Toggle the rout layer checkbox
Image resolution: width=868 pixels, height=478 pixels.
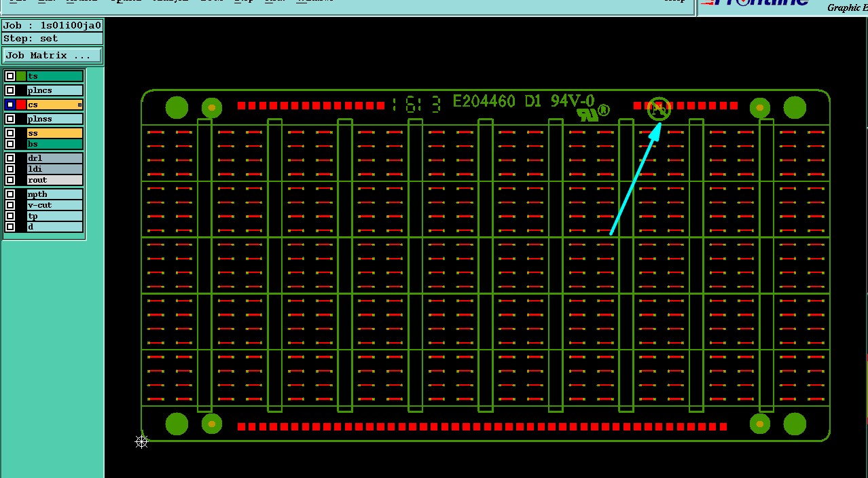10,180
